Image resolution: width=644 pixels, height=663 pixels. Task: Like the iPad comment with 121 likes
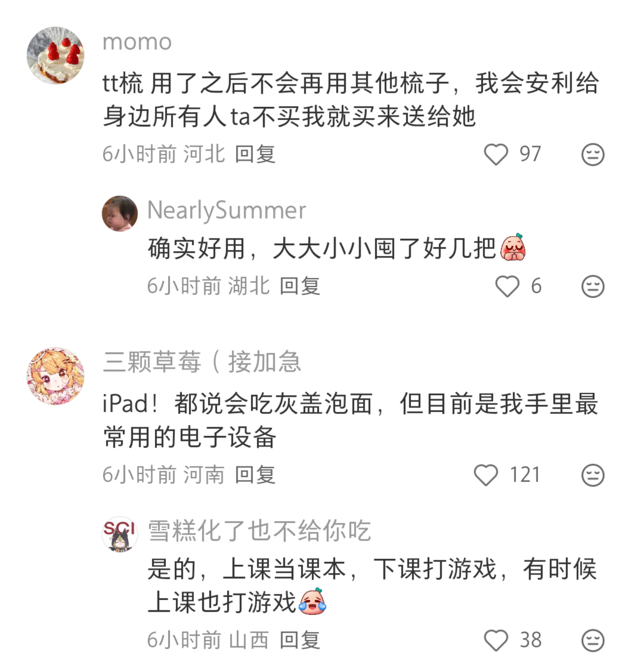pyautogui.click(x=486, y=475)
